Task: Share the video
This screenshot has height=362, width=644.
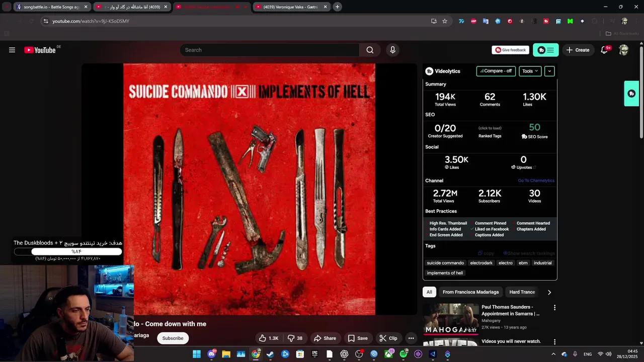Action: point(325,338)
